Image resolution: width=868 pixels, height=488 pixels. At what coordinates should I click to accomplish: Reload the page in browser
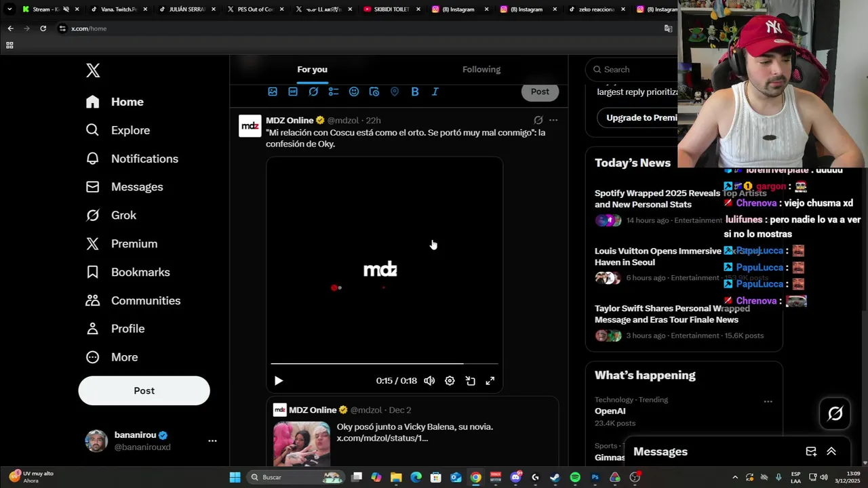(x=43, y=28)
